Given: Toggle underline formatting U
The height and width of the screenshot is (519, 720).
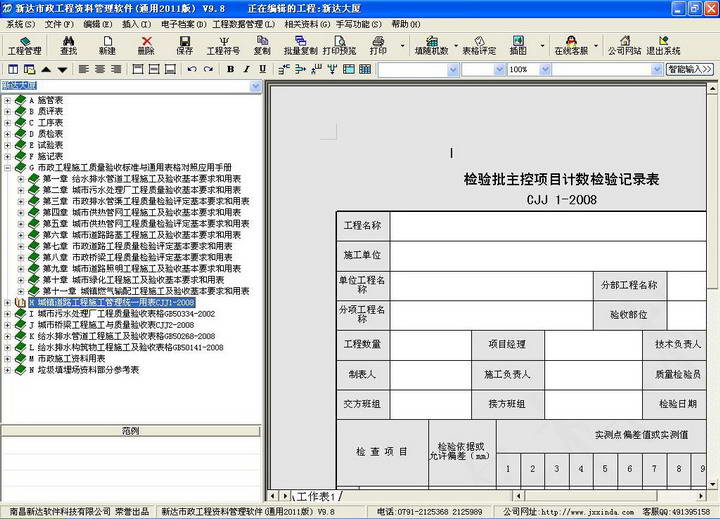Looking at the screenshot, I should pos(262,69).
